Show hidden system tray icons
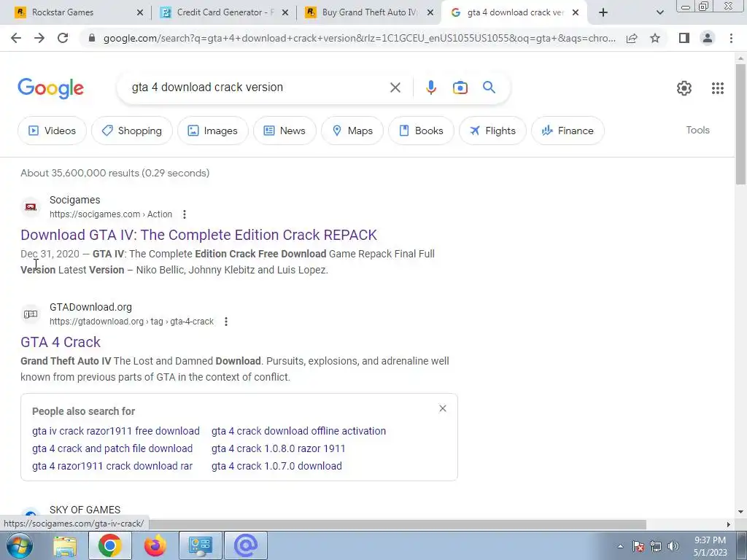 620,546
